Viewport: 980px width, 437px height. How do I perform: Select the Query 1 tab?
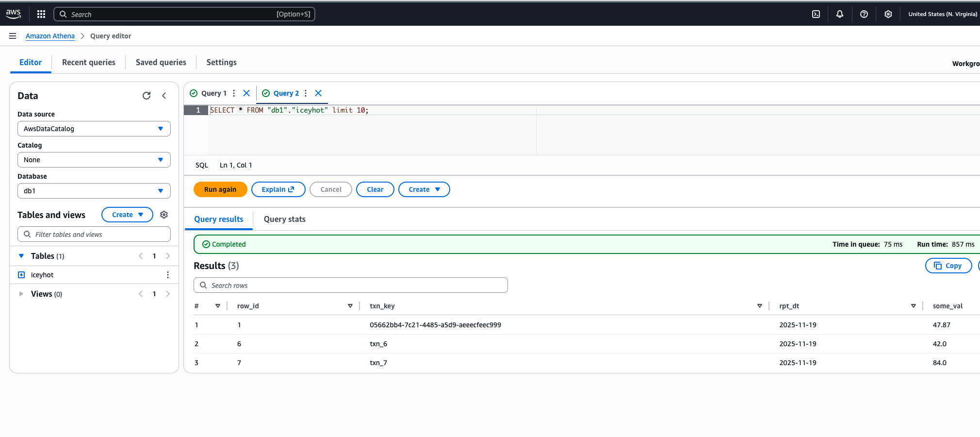click(214, 93)
